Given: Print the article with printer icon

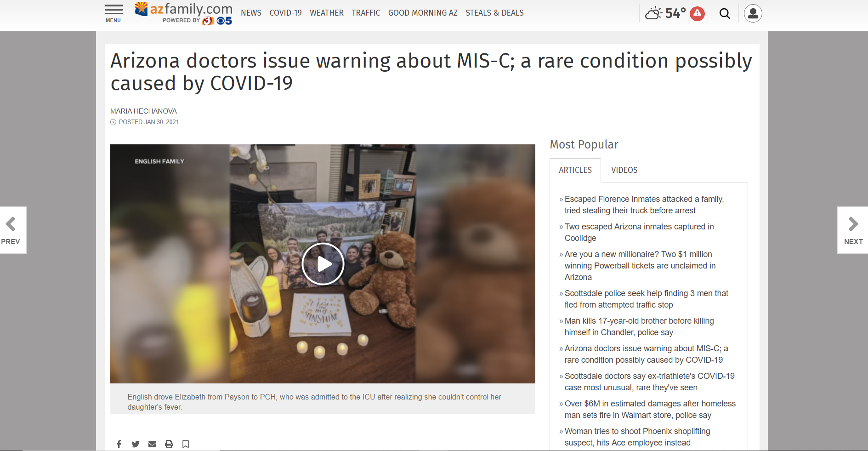Looking at the screenshot, I should 169,444.
